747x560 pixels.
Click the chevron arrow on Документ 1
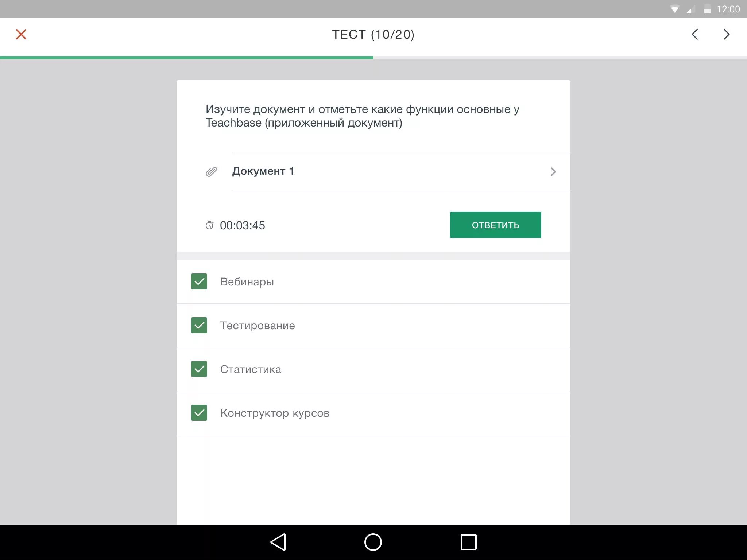coord(552,171)
